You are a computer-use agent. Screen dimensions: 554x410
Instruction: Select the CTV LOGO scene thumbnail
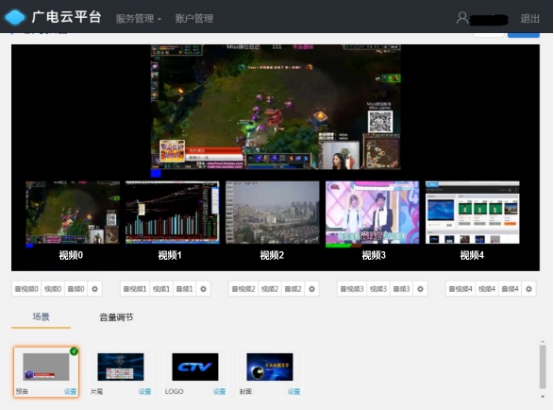[195, 367]
